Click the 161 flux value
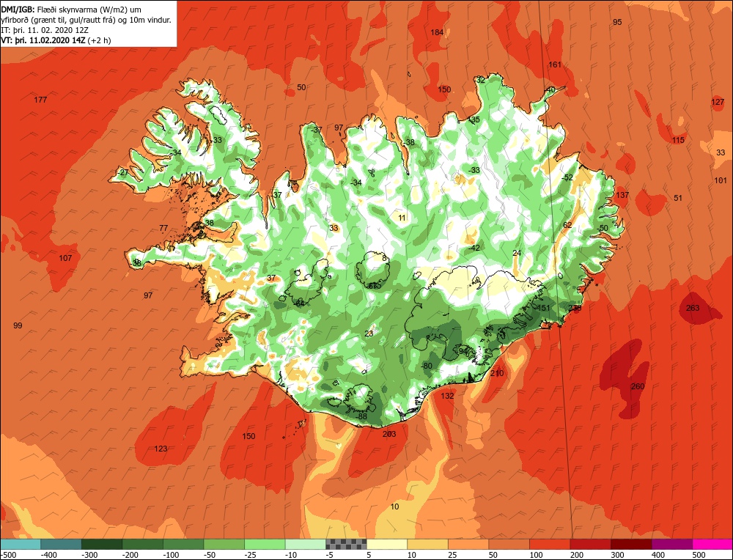 [555, 65]
